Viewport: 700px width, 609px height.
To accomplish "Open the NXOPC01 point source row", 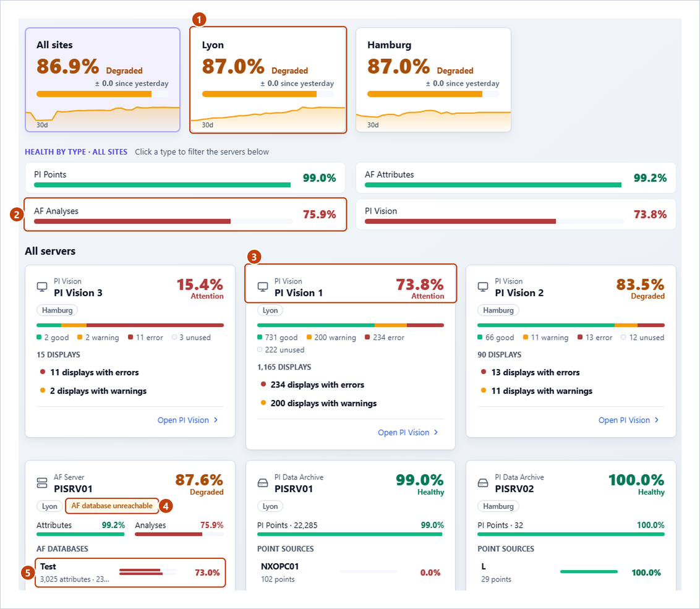I will point(351,573).
